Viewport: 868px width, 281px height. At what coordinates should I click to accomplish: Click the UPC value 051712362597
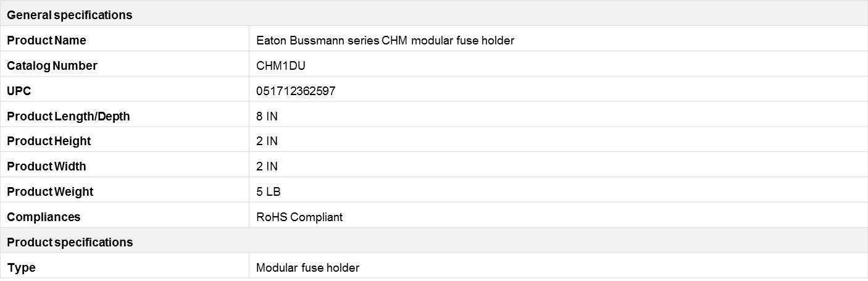click(x=296, y=91)
